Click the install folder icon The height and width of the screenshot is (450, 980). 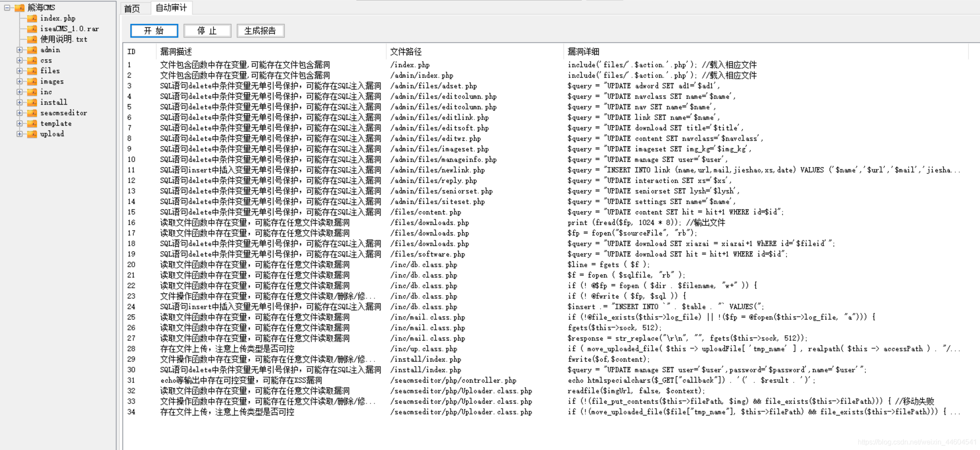pyautogui.click(x=32, y=102)
